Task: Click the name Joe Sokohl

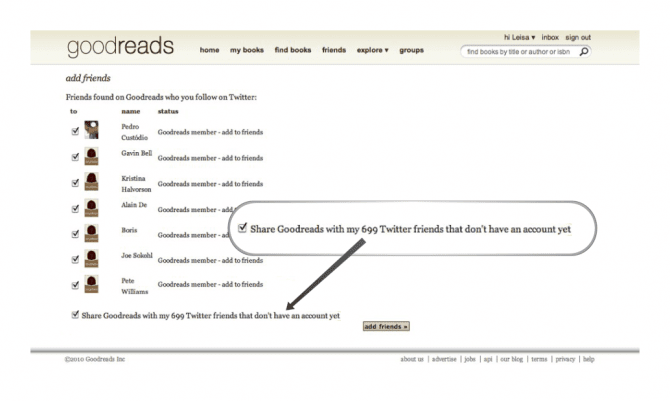Action: point(137,255)
